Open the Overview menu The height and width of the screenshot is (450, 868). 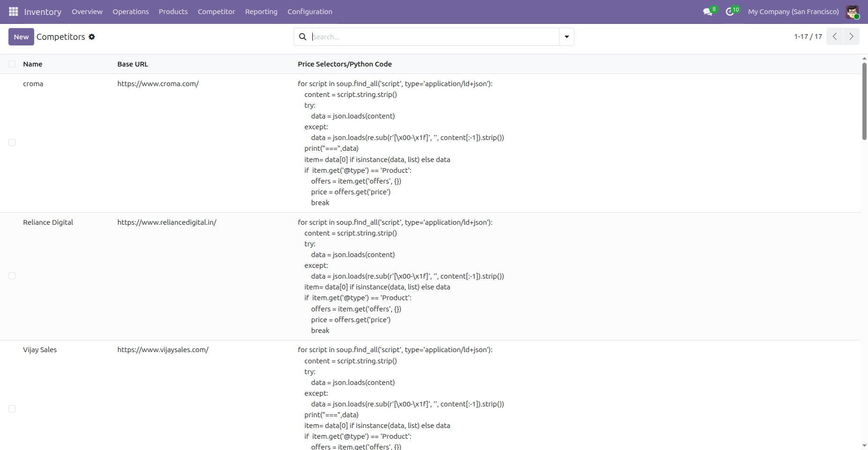tap(87, 12)
